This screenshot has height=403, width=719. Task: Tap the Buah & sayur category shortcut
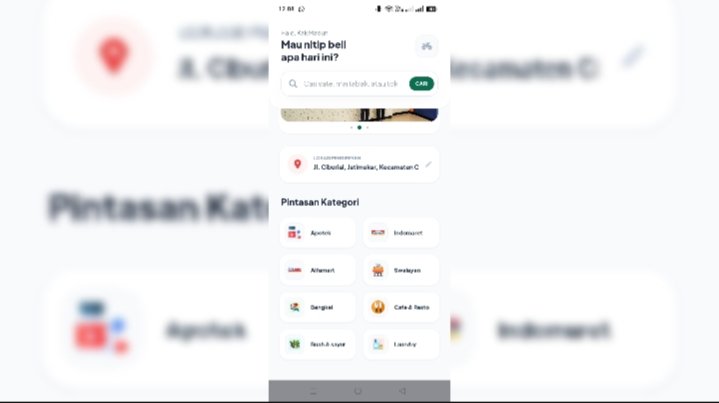(x=317, y=344)
